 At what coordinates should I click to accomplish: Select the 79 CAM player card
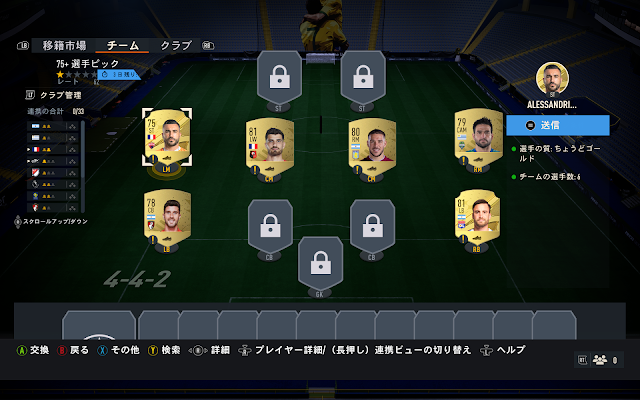point(478,138)
